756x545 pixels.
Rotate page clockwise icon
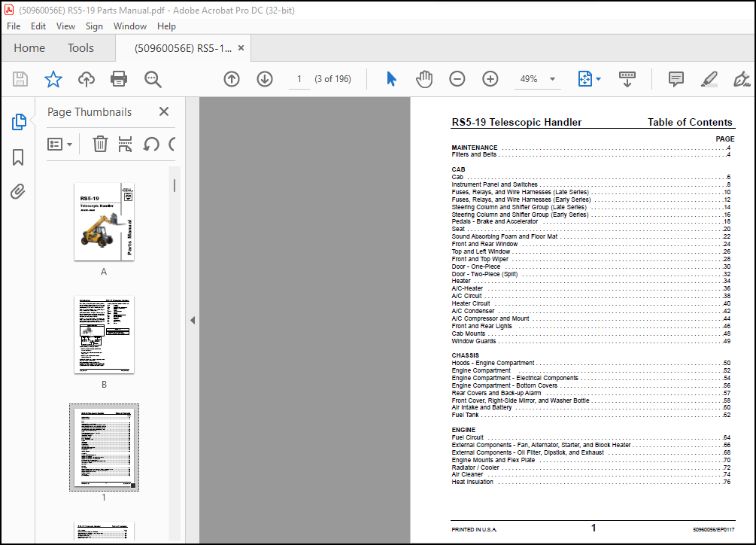(172, 144)
